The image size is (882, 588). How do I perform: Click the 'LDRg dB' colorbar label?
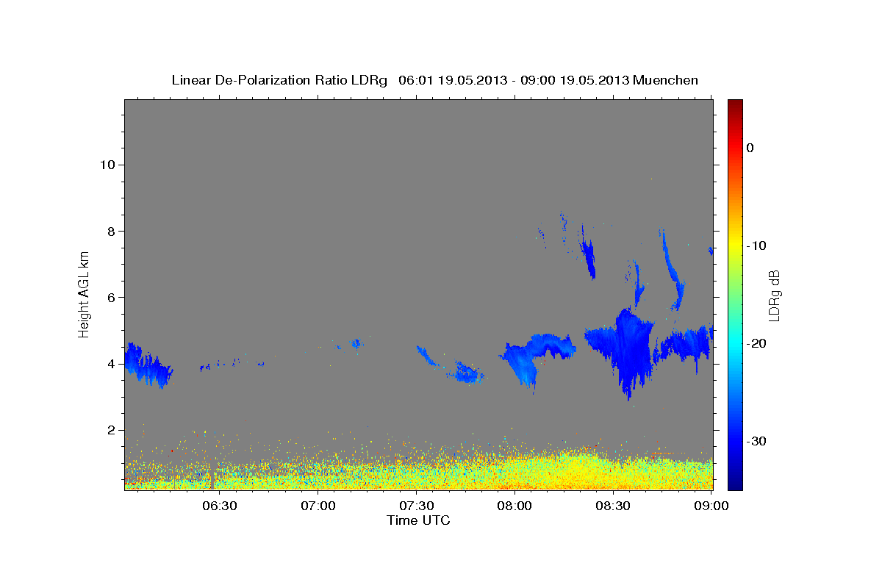[773, 295]
